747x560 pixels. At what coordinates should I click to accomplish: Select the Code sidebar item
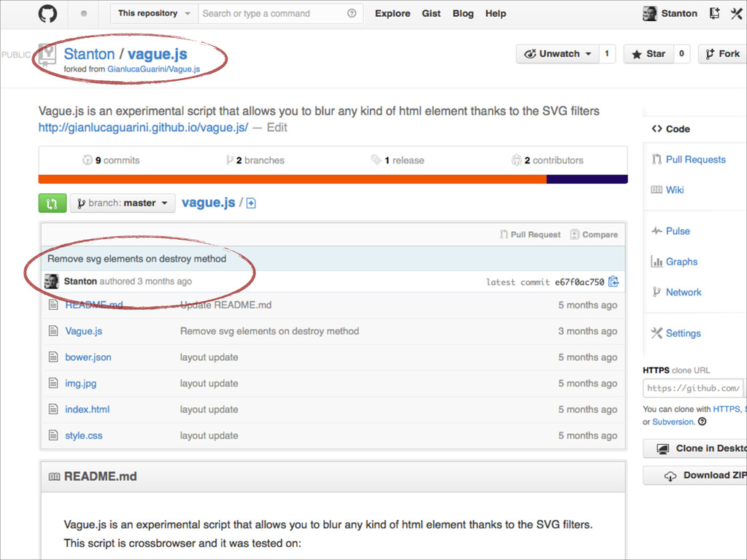[x=671, y=129]
